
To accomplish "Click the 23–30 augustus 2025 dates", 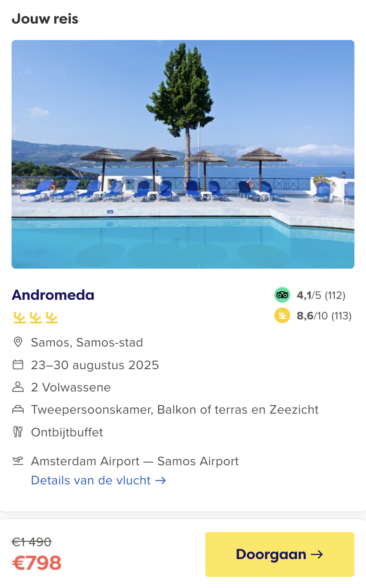I will coord(95,365).
